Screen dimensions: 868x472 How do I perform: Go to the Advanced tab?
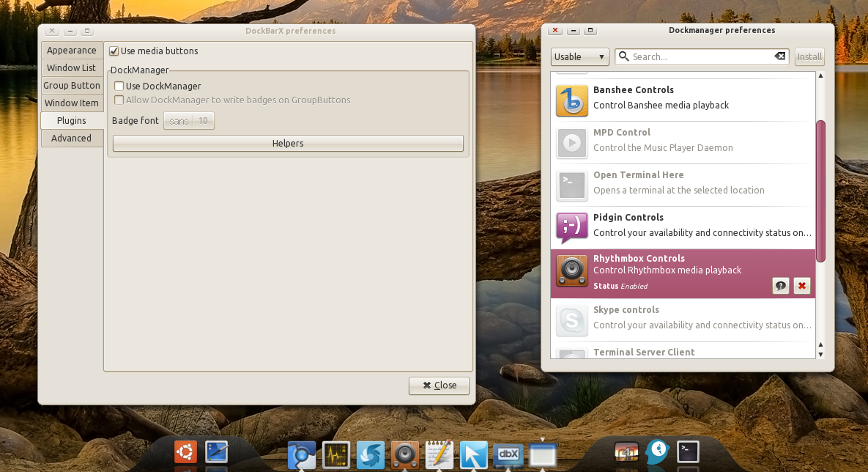(71, 138)
